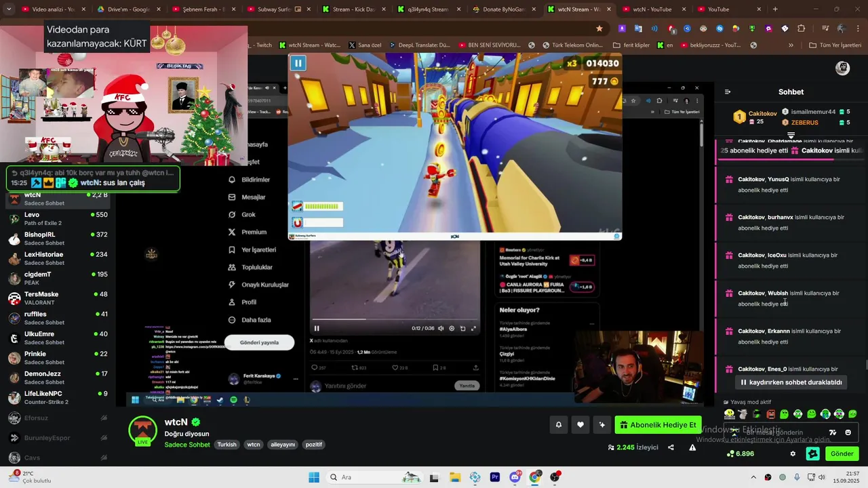Resume chat via kaydırırken sohbet duraklatıldı
The width and height of the screenshot is (868, 488).
[x=791, y=382]
